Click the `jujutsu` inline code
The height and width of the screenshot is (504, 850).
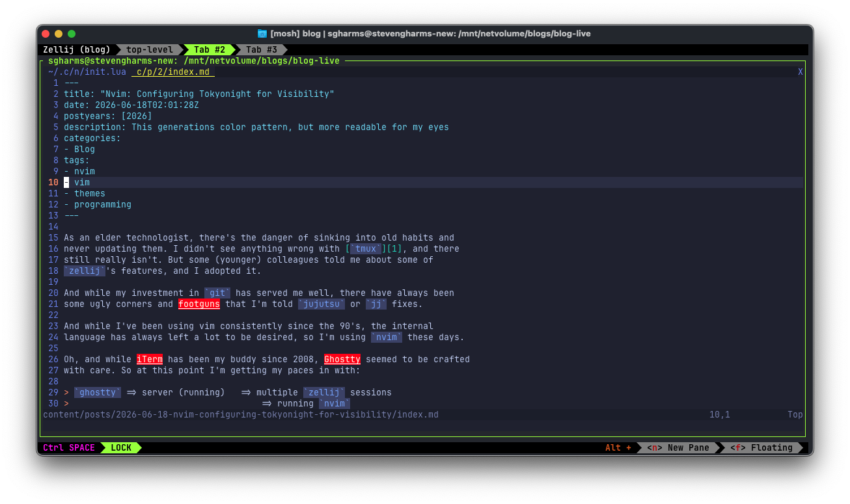click(x=322, y=304)
